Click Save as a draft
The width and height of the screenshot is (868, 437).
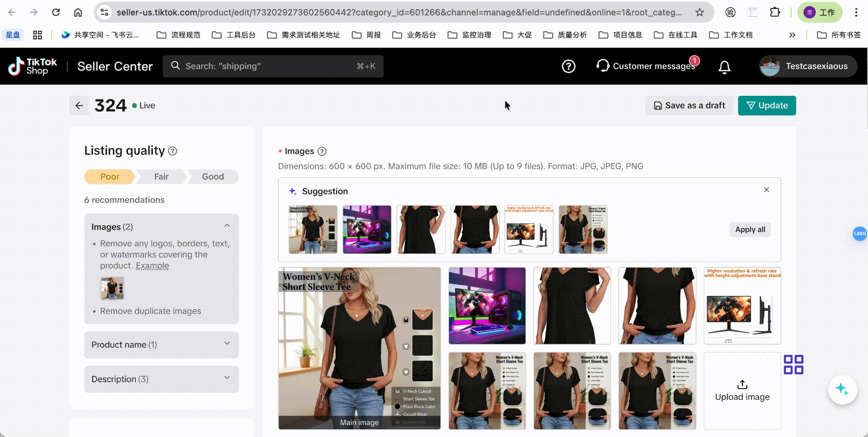pyautogui.click(x=688, y=105)
